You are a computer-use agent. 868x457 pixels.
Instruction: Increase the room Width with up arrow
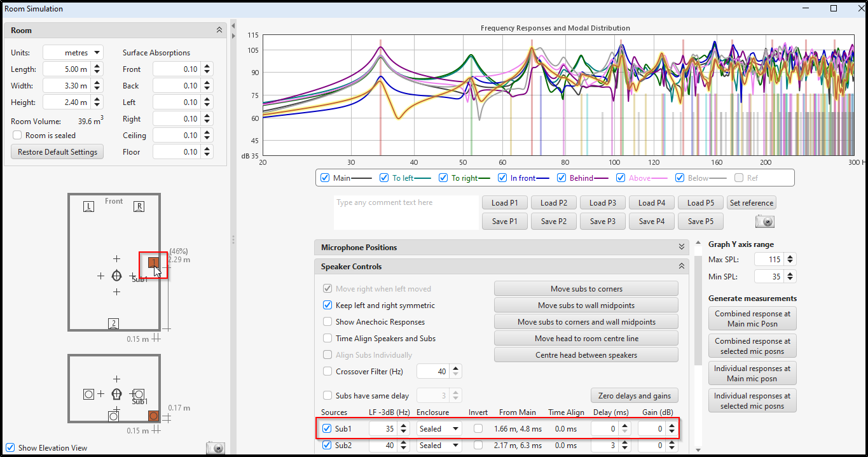[97, 82]
